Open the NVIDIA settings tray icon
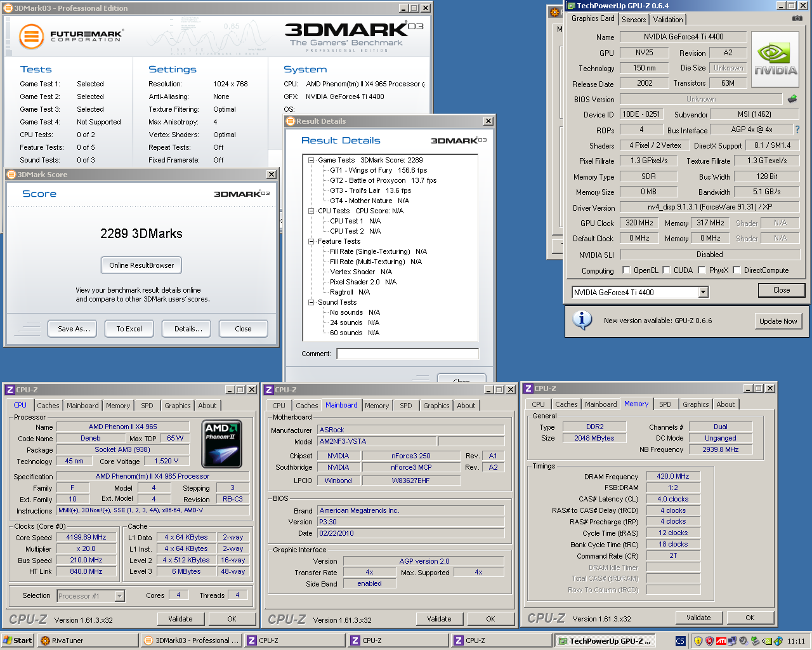Image resolution: width=812 pixels, height=650 pixels. 766,641
